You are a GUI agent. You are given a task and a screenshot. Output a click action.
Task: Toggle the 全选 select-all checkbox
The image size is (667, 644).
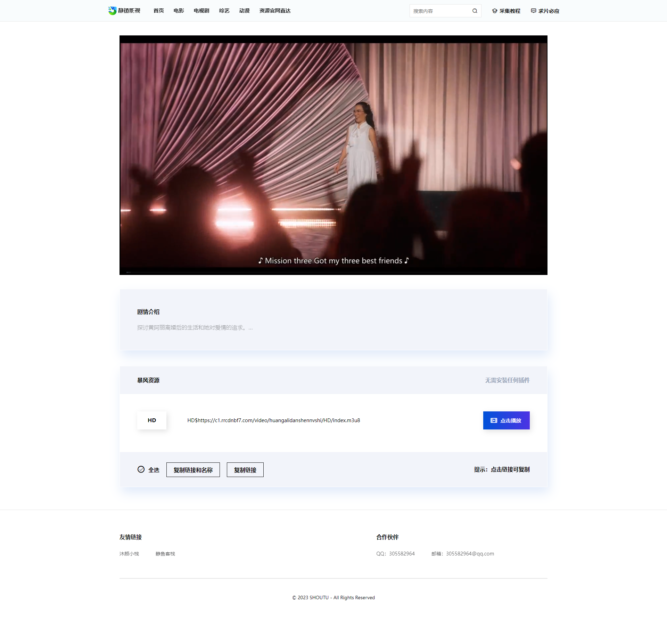141,469
